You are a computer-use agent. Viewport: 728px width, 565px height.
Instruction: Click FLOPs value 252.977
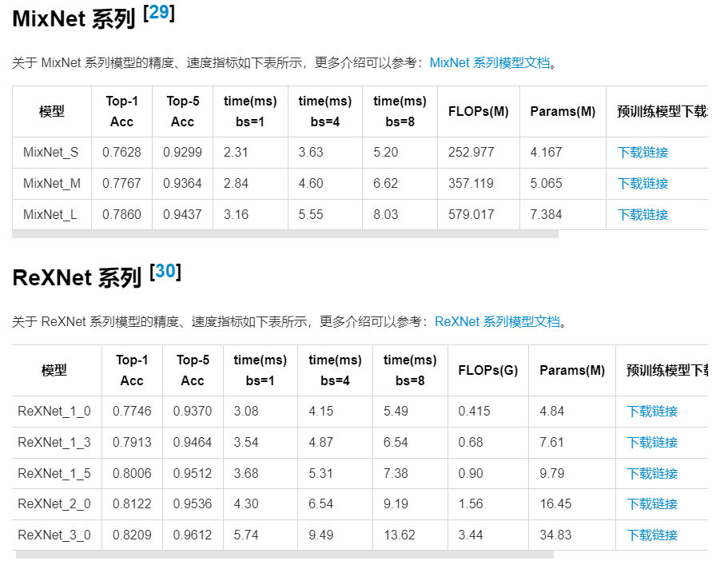click(471, 153)
